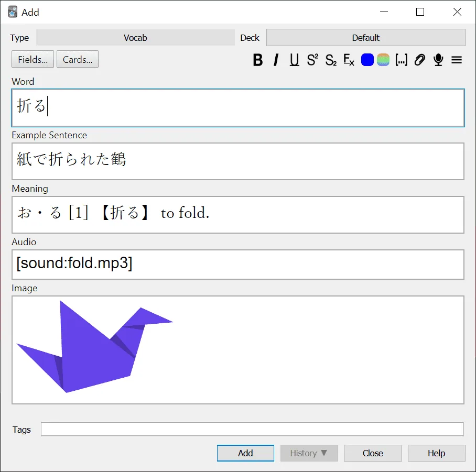Apply subscript formatting
This screenshot has height=472, width=476.
coord(331,60)
